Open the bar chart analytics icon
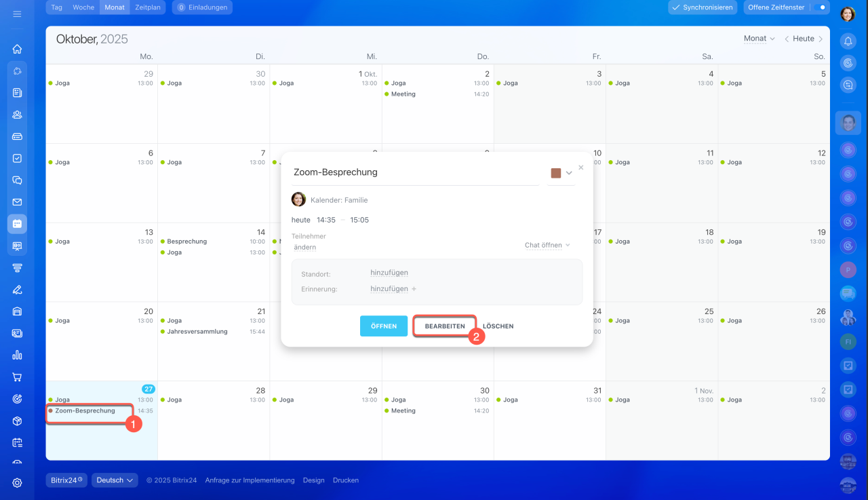This screenshot has width=868, height=500. click(17, 355)
